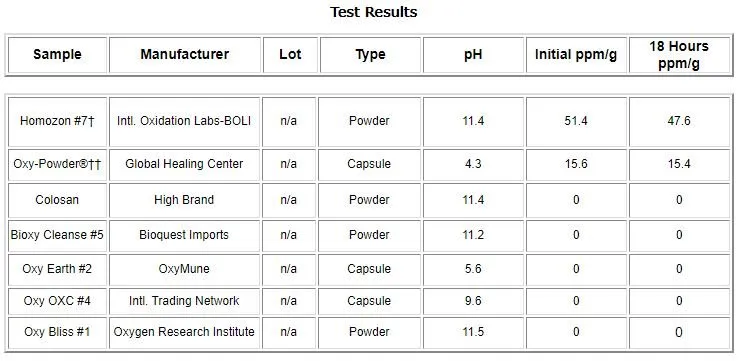Select the pH column header
This screenshot has height=361, width=744.
click(x=473, y=55)
